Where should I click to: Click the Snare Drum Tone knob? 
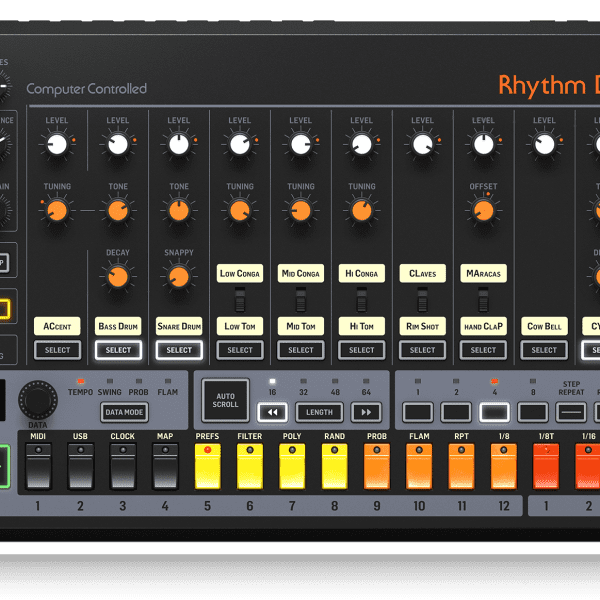[x=179, y=211]
